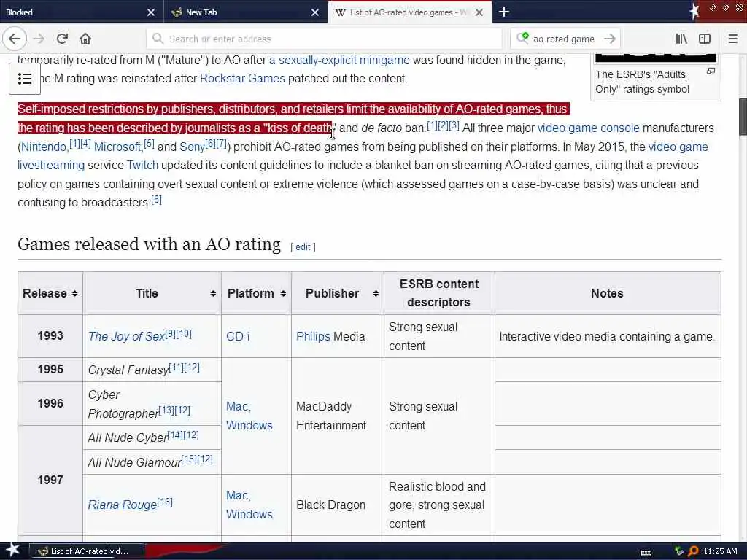
Task: Open the Wikipedia table of contents list icon
Action: (x=24, y=79)
